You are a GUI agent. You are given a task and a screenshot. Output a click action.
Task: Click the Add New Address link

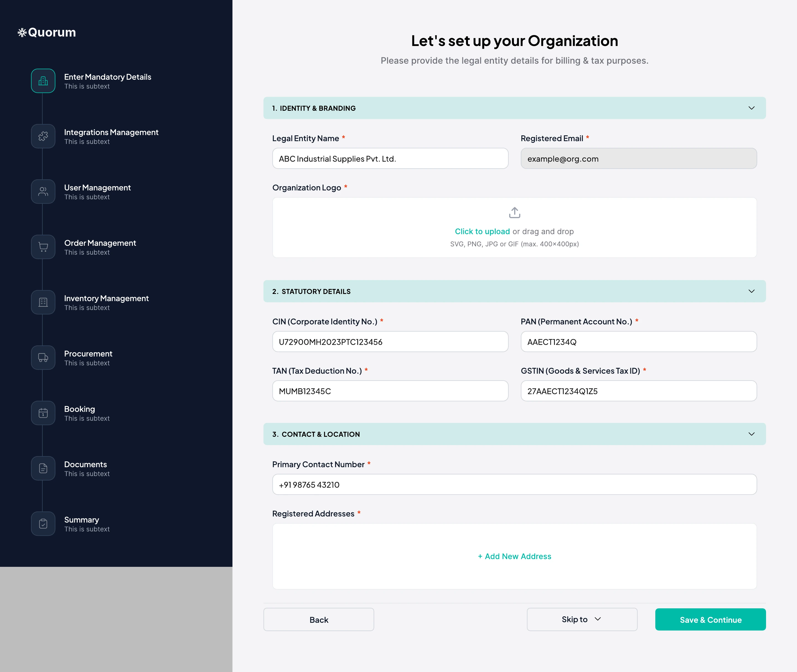(x=514, y=556)
